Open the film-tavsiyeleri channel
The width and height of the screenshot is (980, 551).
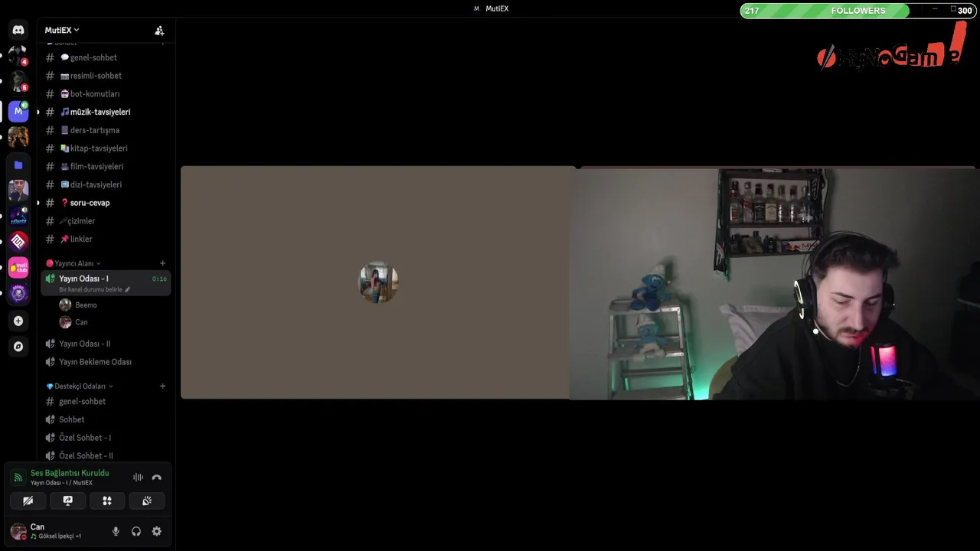click(x=106, y=166)
